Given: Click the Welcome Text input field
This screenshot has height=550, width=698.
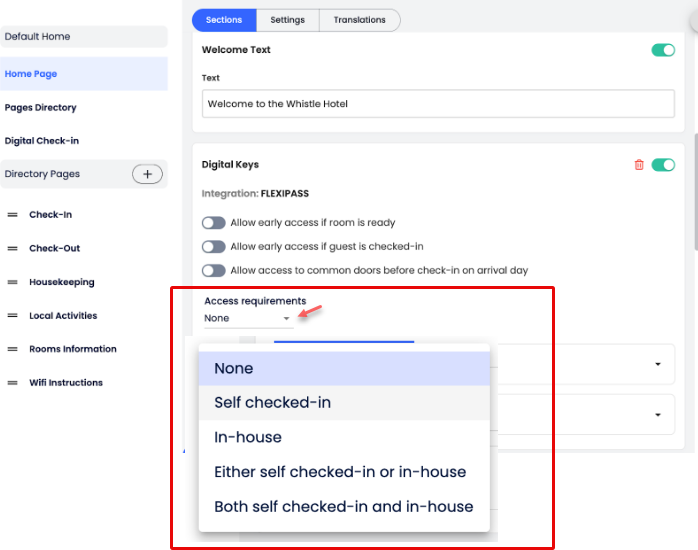Looking at the screenshot, I should 438,104.
